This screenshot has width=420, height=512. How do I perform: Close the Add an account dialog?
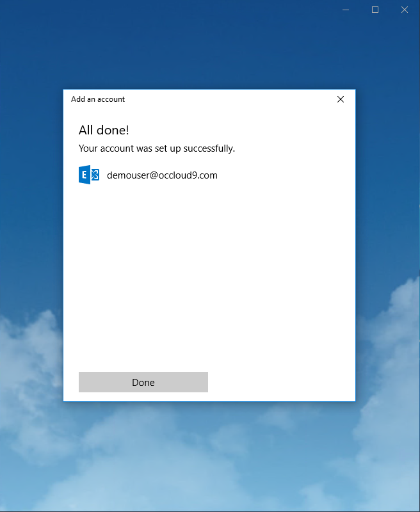coord(341,99)
